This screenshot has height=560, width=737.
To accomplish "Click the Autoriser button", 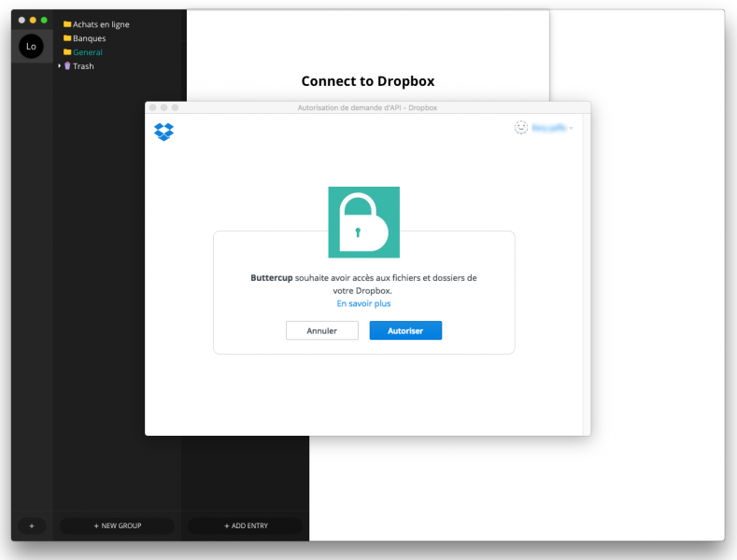I will [405, 330].
